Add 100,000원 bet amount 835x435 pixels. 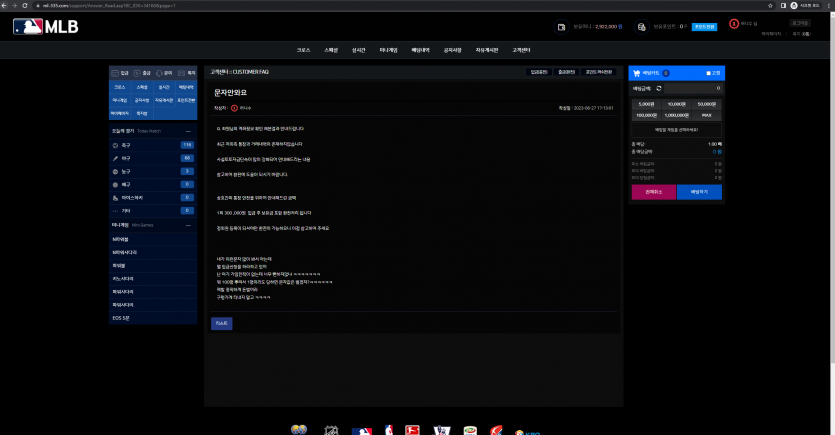coord(646,115)
